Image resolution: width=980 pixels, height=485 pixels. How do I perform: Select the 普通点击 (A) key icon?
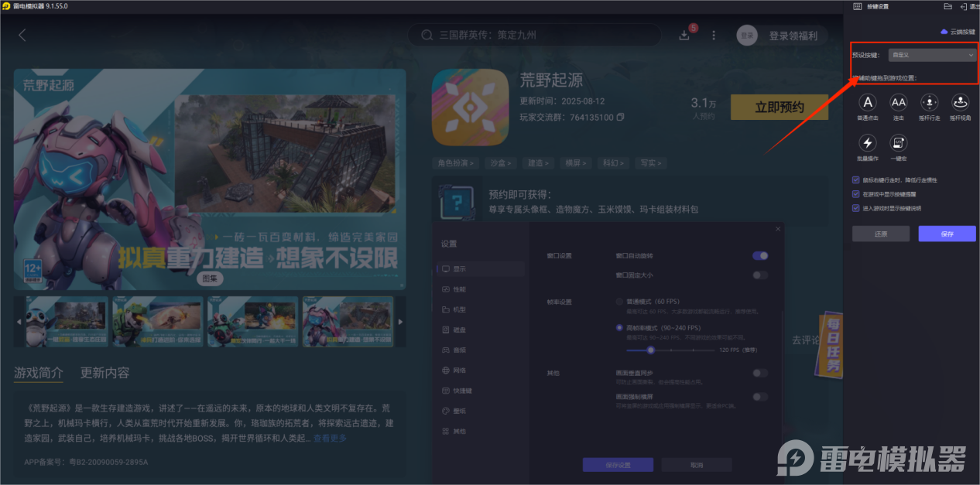point(869,103)
